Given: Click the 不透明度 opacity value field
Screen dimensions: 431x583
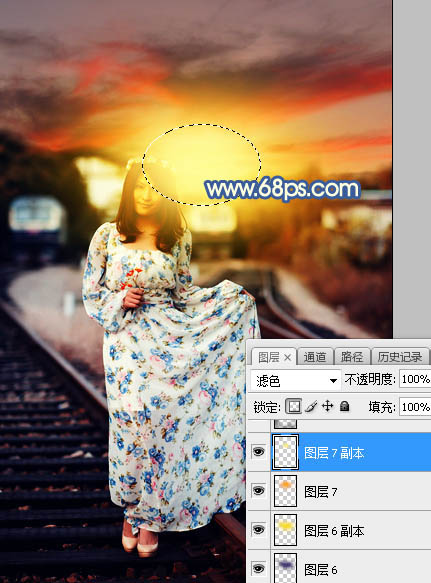Looking at the screenshot, I should coord(415,379).
